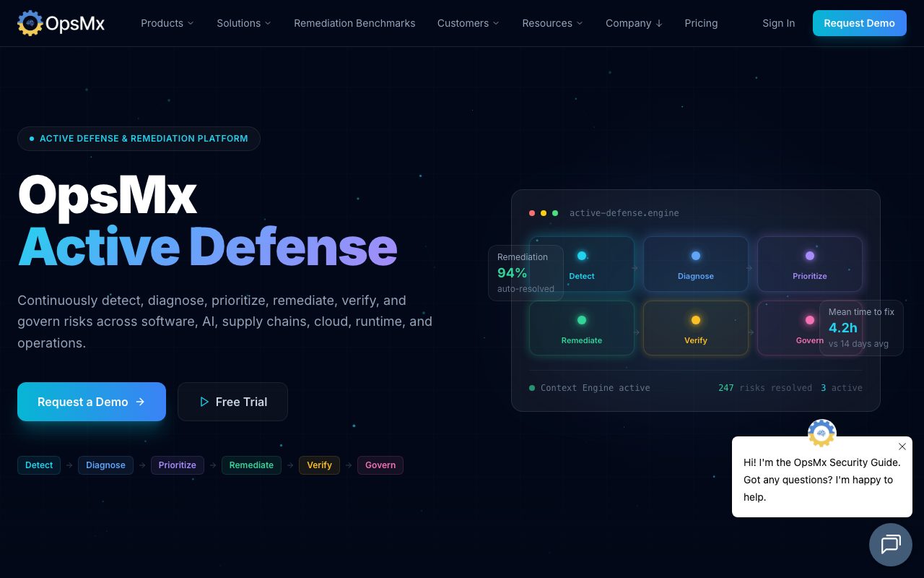This screenshot has width=924, height=578.
Task: Open the chat bubble launcher icon
Action: [x=891, y=545]
